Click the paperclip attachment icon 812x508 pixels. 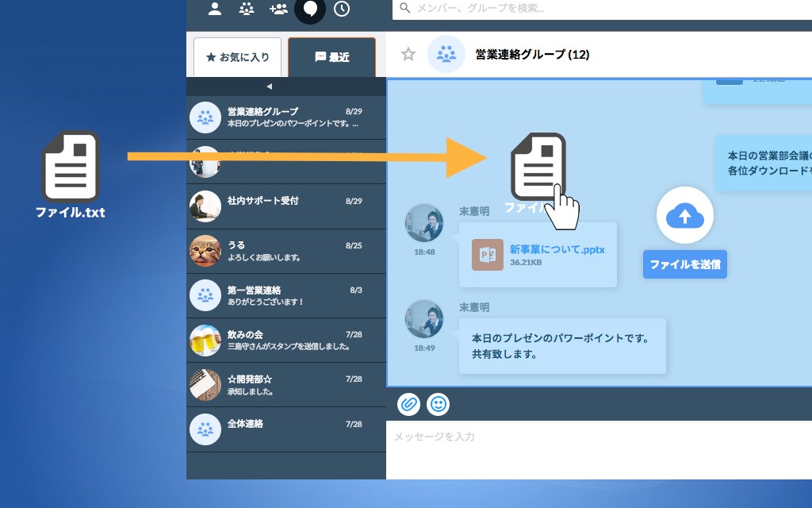click(408, 404)
